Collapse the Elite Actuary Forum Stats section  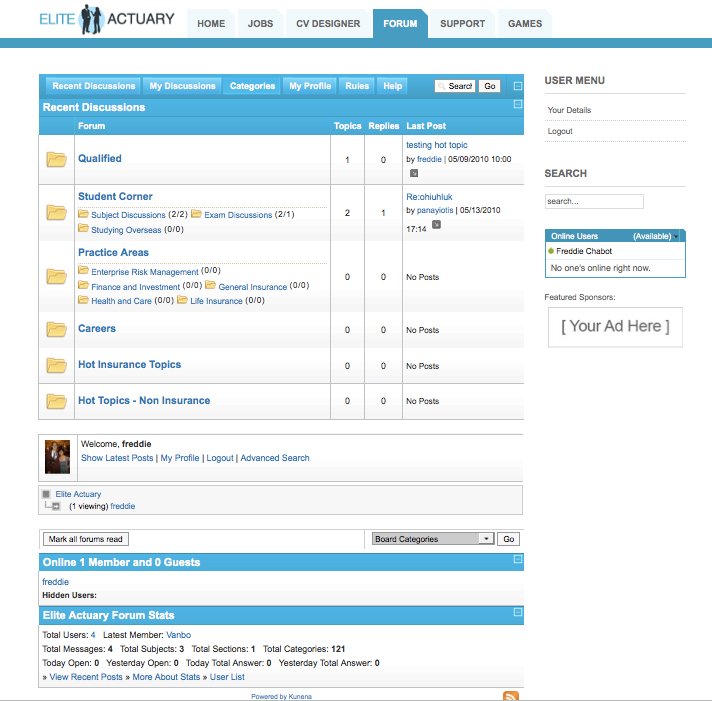click(517, 612)
